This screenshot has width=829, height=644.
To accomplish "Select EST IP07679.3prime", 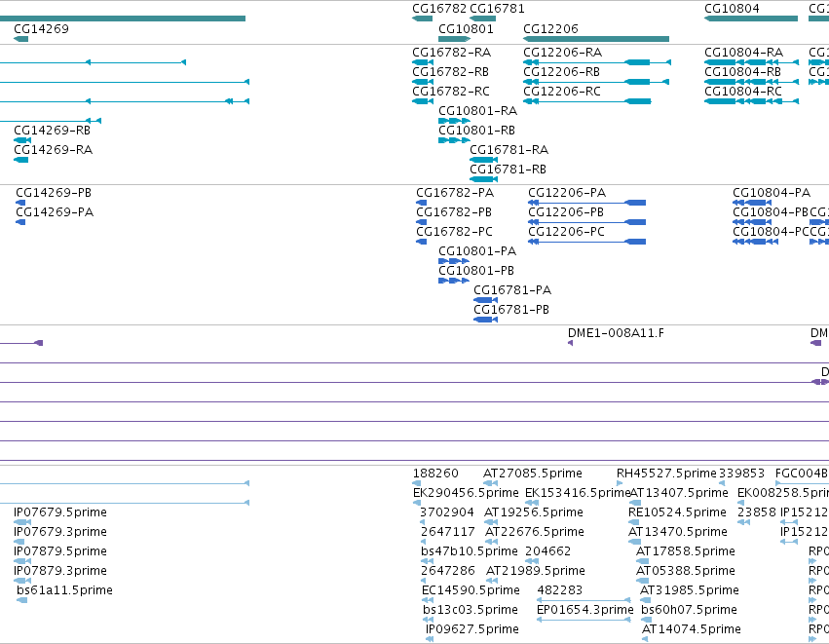I will [x=60, y=532].
